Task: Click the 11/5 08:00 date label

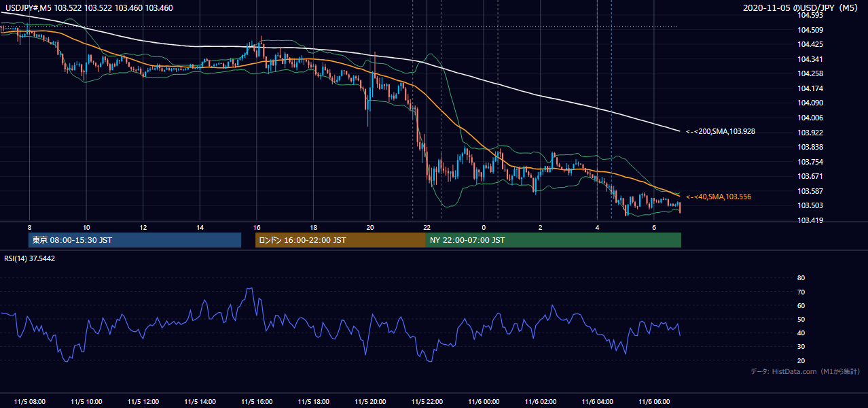Action: (29, 401)
